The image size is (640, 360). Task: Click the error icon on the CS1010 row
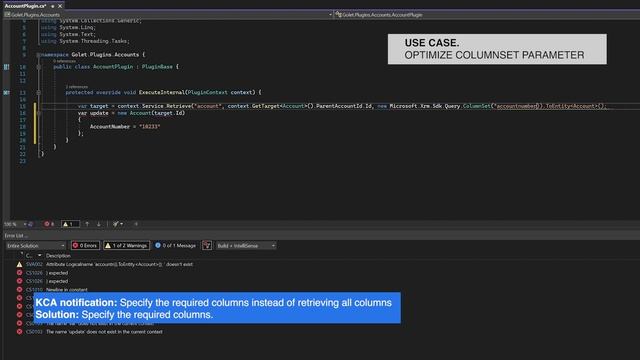(19, 290)
